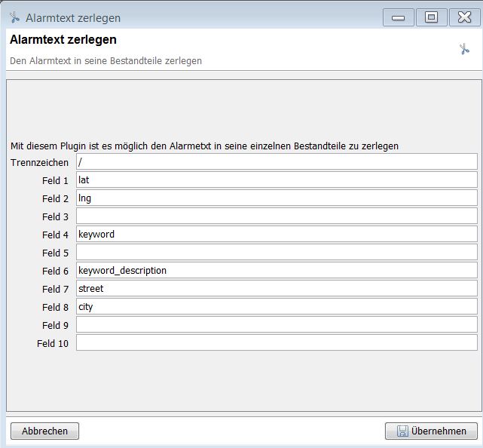Click the scissors icon in header panel

(464, 49)
